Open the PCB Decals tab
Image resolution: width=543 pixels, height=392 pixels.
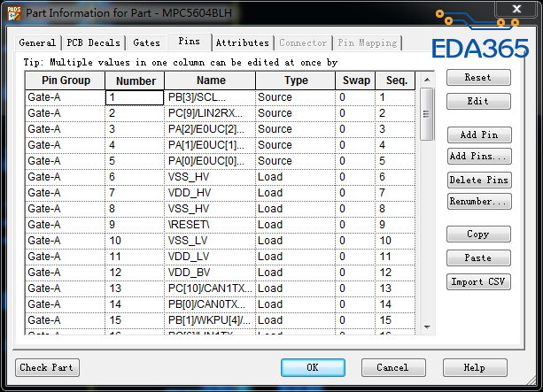[93, 42]
